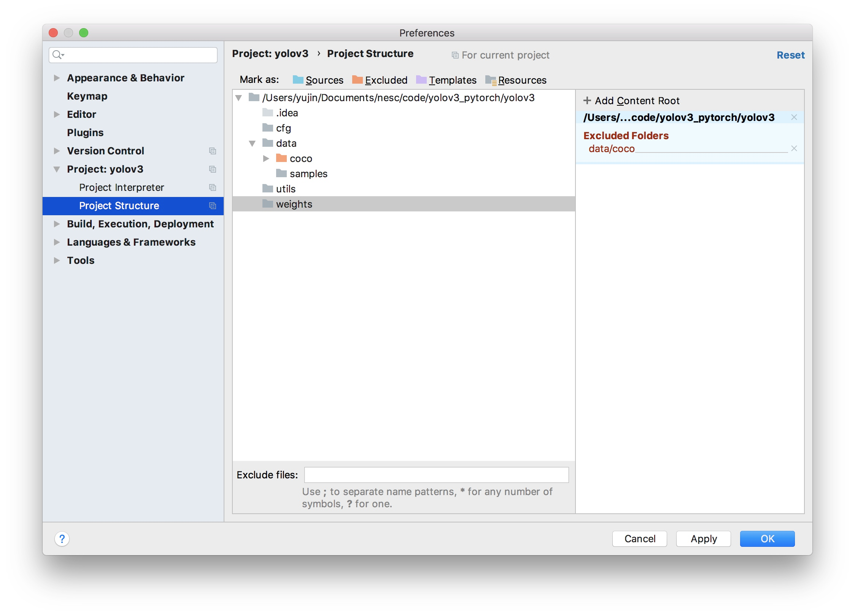855x616 pixels.
Task: Remove the yolov3 content root
Action: coord(794,117)
